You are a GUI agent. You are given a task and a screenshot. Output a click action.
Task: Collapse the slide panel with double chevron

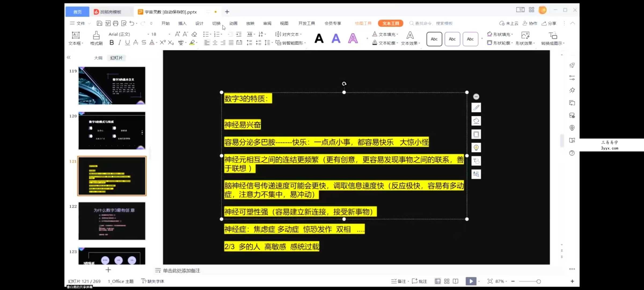[x=69, y=57]
